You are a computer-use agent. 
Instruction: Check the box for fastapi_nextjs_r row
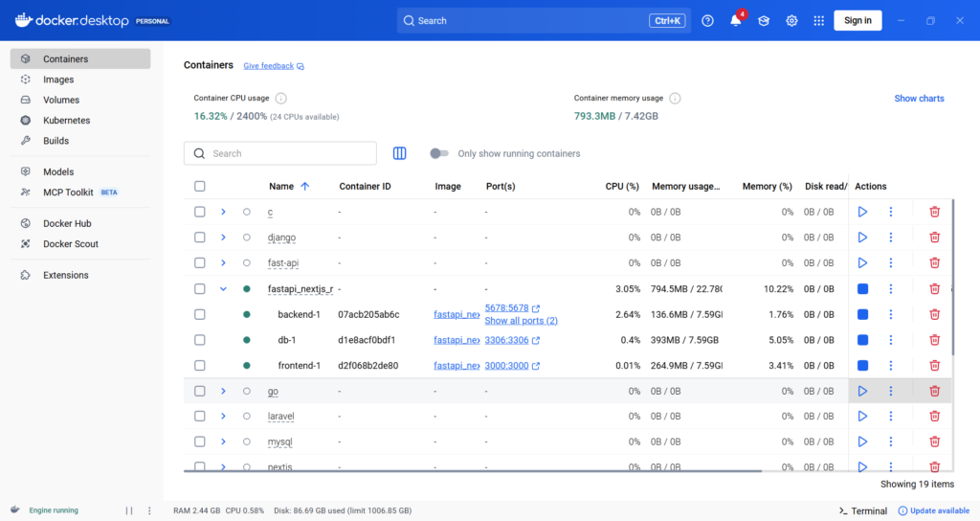(199, 289)
